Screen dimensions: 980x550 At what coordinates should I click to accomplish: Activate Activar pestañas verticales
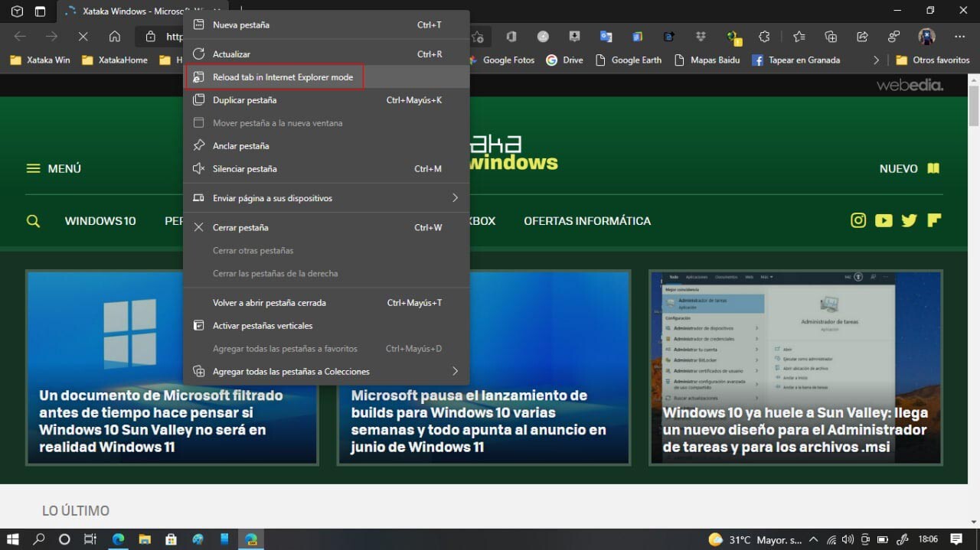(x=262, y=325)
